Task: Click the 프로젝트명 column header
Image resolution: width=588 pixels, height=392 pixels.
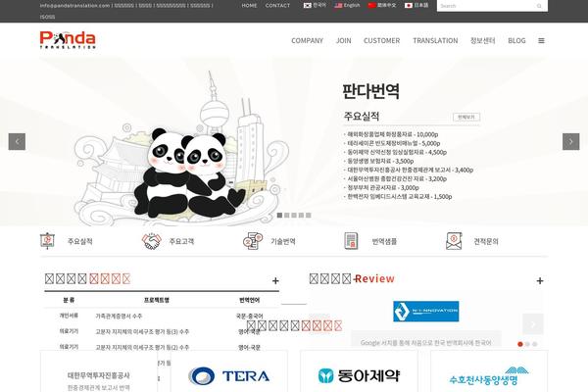Action: (x=157, y=300)
